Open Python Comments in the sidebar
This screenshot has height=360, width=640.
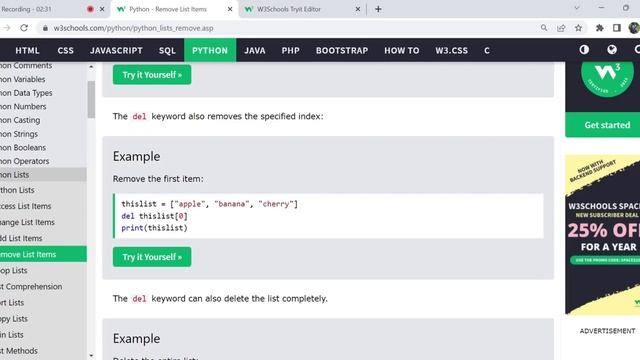click(43, 66)
